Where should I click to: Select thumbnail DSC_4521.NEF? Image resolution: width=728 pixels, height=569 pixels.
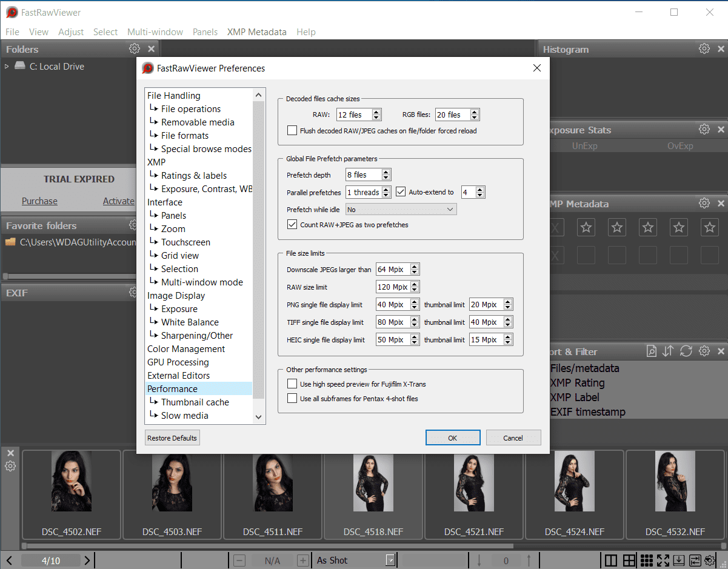(474, 494)
